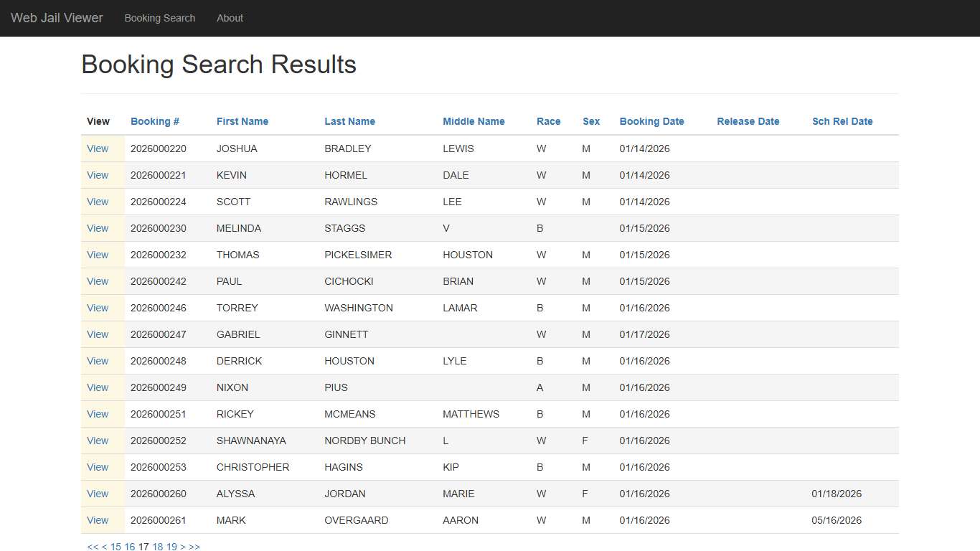Sort by Booking Date
The image size is (980, 551).
point(651,121)
